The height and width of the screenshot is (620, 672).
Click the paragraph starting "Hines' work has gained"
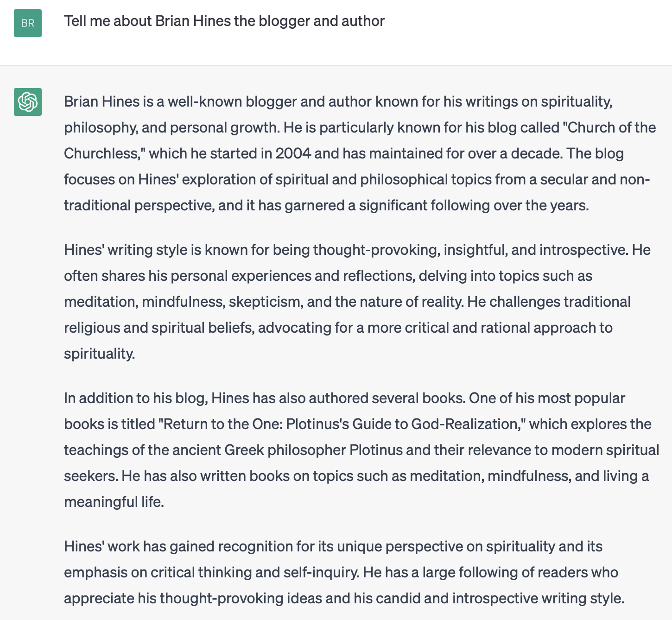click(343, 572)
